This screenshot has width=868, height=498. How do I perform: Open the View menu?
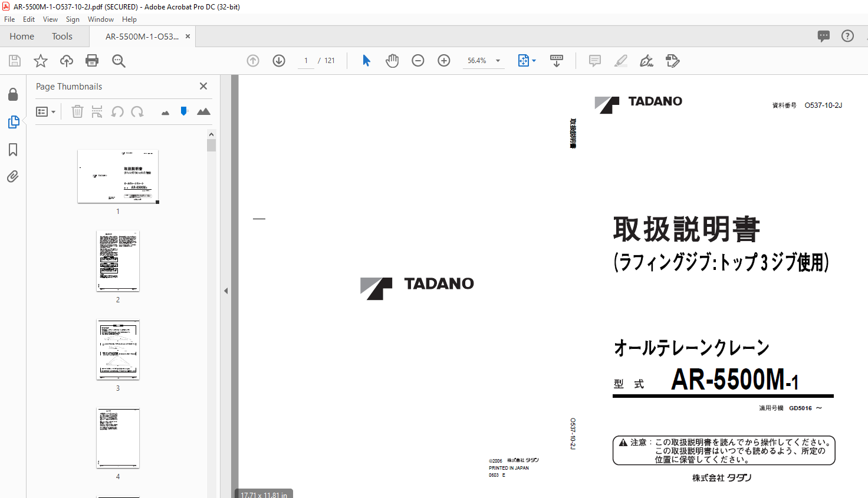[50, 19]
